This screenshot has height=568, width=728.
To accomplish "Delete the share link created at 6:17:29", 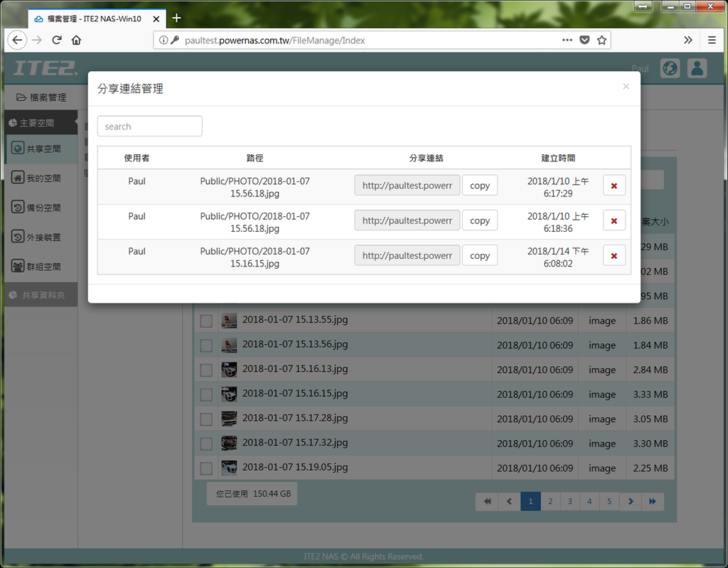I will click(614, 186).
